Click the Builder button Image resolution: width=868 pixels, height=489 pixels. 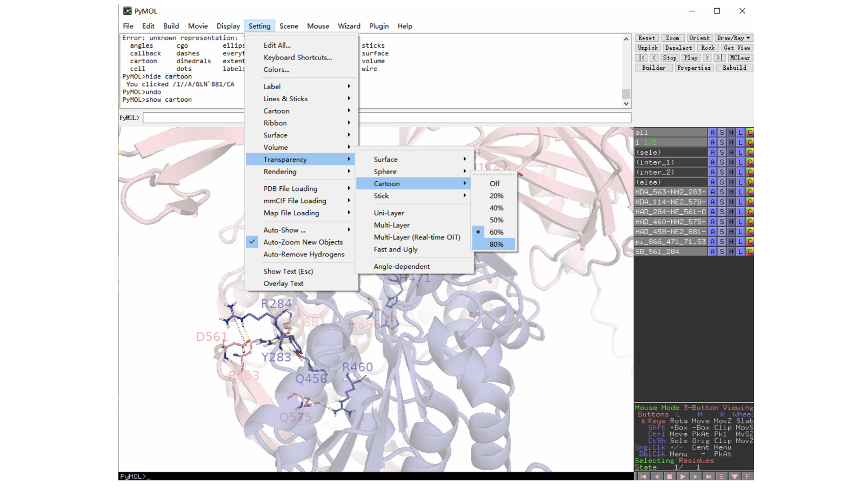pyautogui.click(x=654, y=68)
